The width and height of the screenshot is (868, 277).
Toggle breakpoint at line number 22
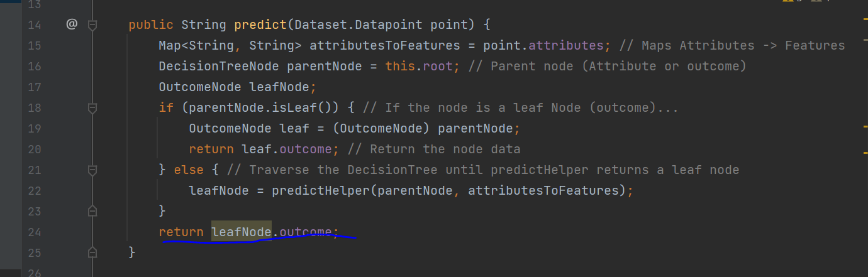tap(35, 191)
